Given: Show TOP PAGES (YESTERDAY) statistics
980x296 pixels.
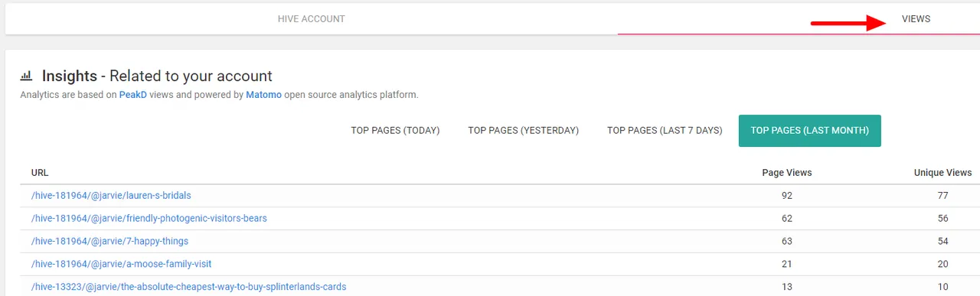Looking at the screenshot, I should tap(524, 131).
